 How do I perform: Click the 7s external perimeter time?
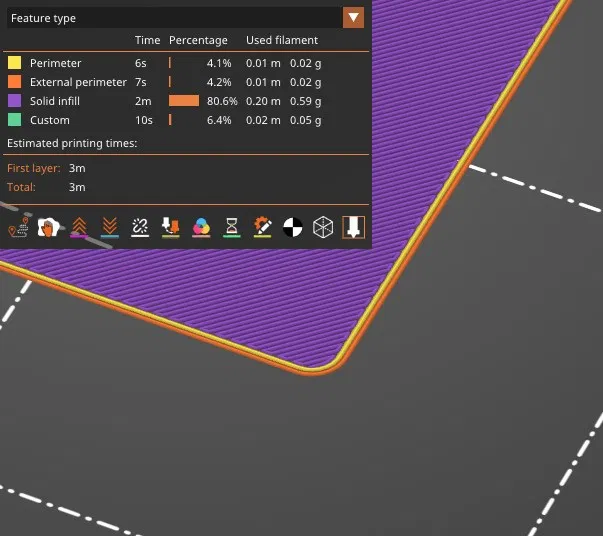click(141, 82)
